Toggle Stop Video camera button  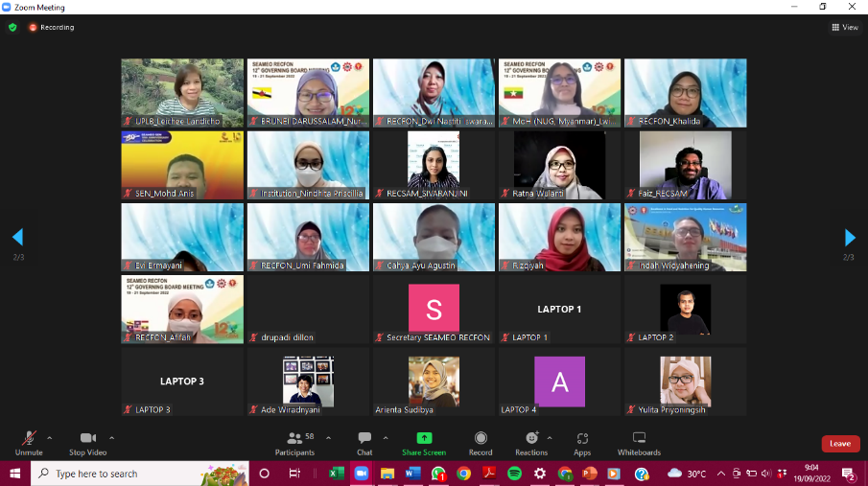pyautogui.click(x=88, y=442)
